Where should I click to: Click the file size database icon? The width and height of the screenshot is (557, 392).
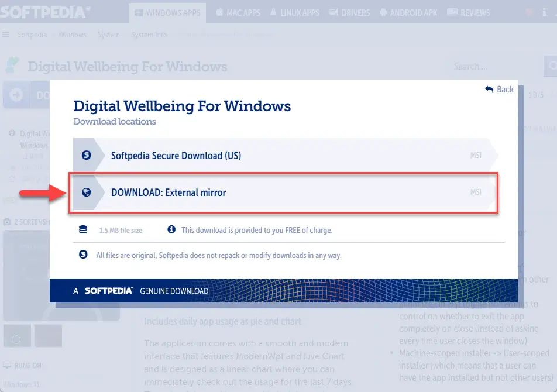83,230
